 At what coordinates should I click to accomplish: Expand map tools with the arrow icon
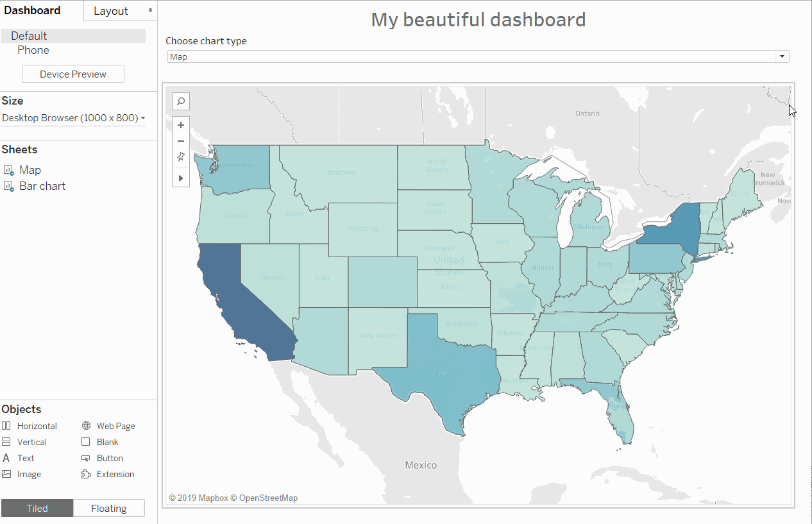pos(181,178)
